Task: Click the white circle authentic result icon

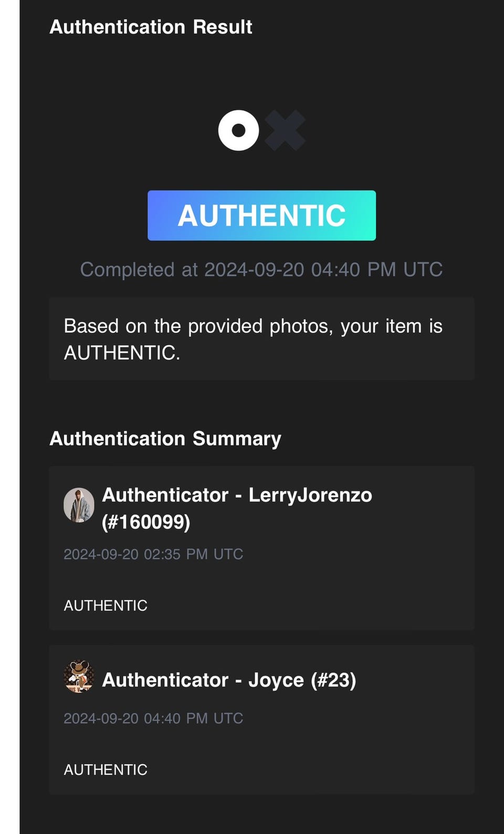Action: coord(239,130)
